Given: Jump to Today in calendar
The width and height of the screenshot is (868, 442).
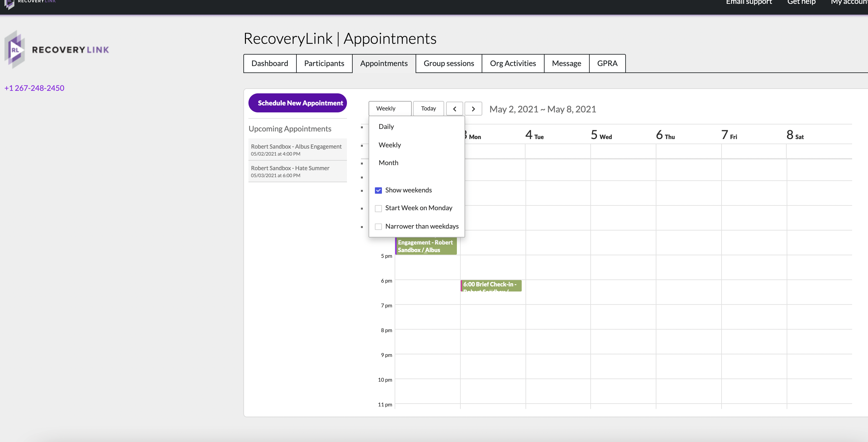Looking at the screenshot, I should (x=428, y=108).
